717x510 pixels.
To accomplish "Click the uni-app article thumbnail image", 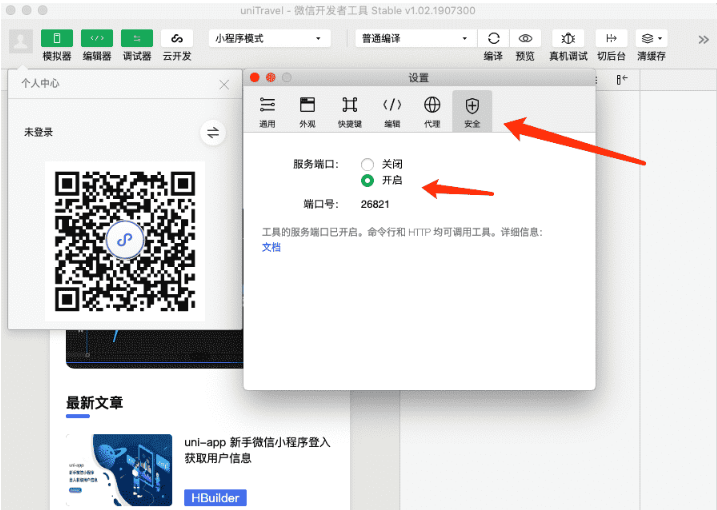I will (x=119, y=470).
